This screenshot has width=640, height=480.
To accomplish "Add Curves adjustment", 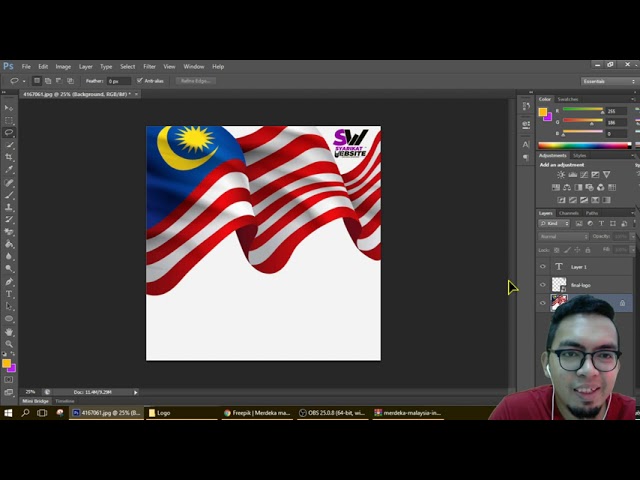I will coord(584,175).
